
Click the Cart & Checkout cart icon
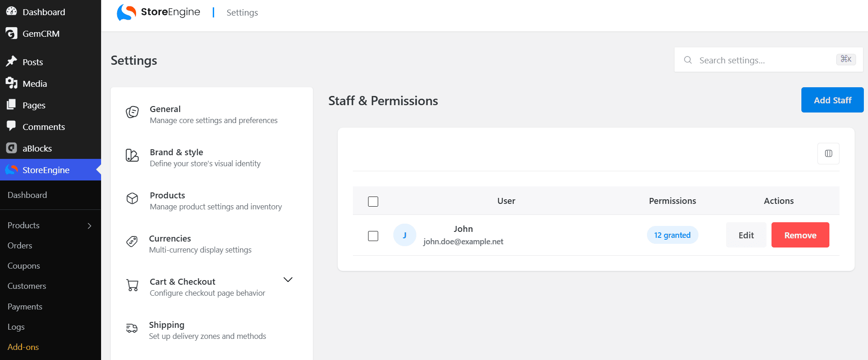[132, 285]
